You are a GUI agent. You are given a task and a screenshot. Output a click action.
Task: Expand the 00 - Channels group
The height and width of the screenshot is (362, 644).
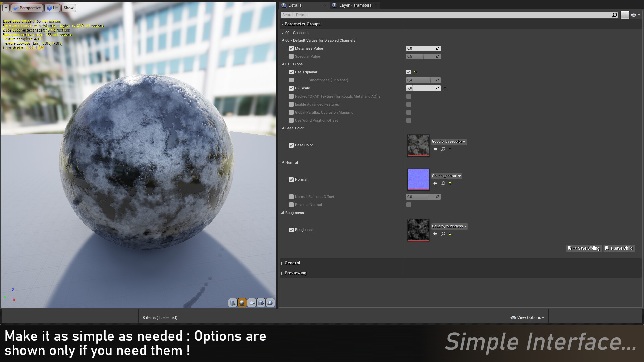283,33
